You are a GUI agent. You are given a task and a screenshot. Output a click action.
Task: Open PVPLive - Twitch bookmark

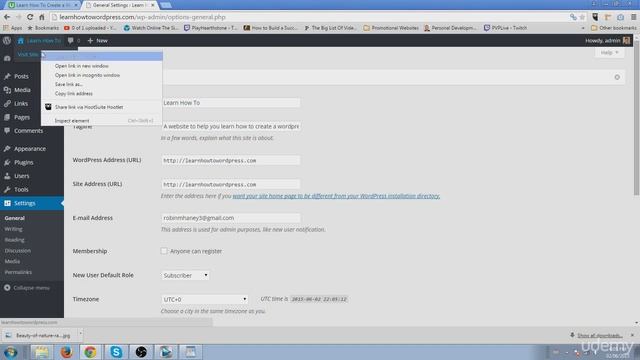pyautogui.click(x=505, y=28)
